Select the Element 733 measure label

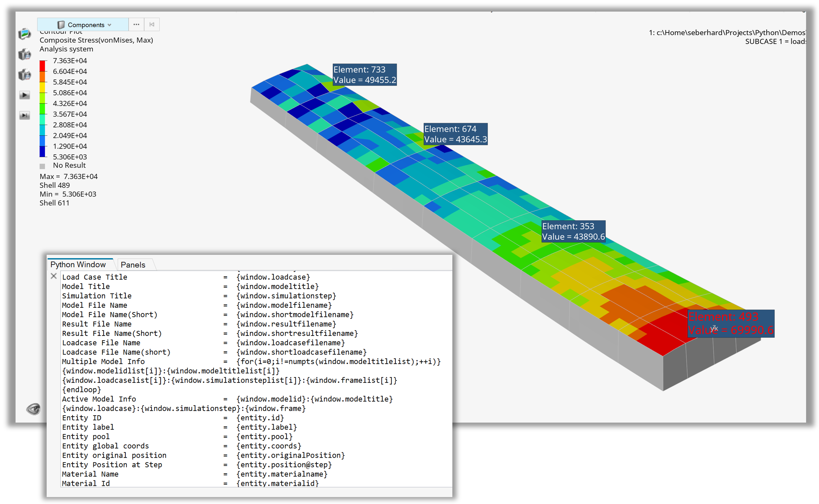pos(365,75)
